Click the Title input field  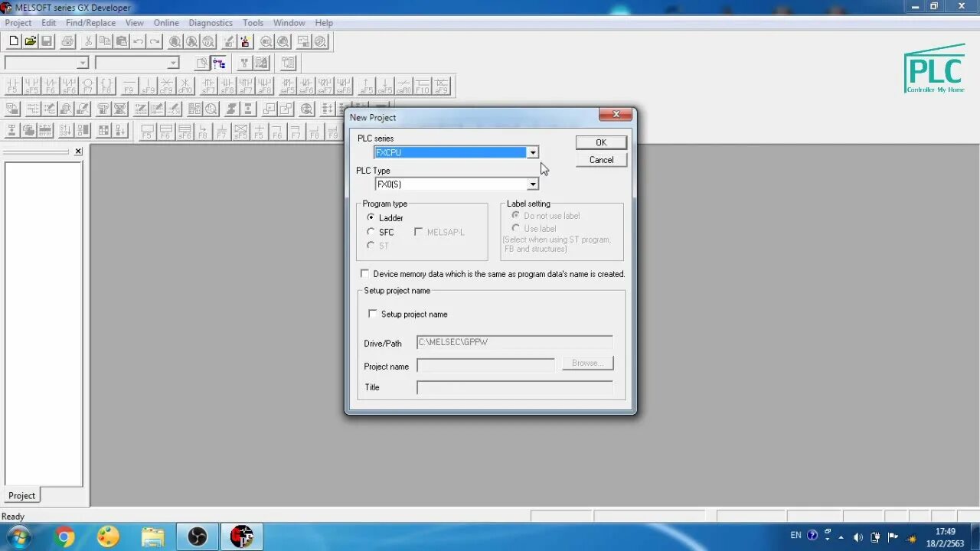coord(514,387)
